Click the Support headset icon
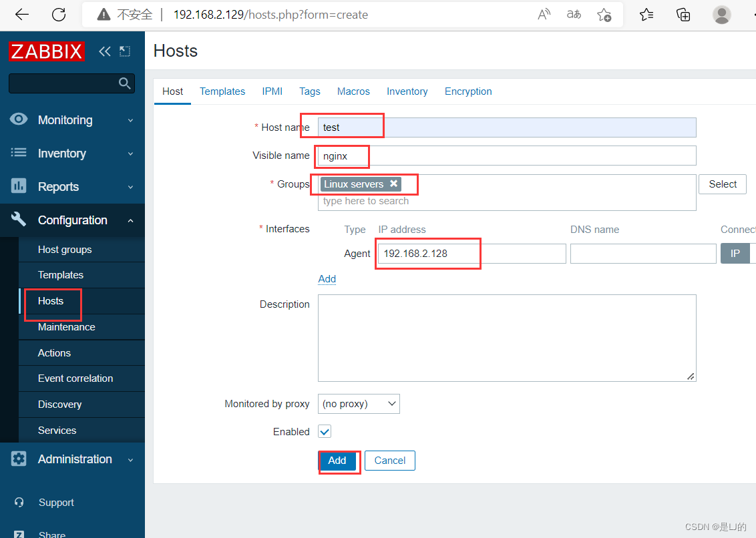 click(x=19, y=503)
